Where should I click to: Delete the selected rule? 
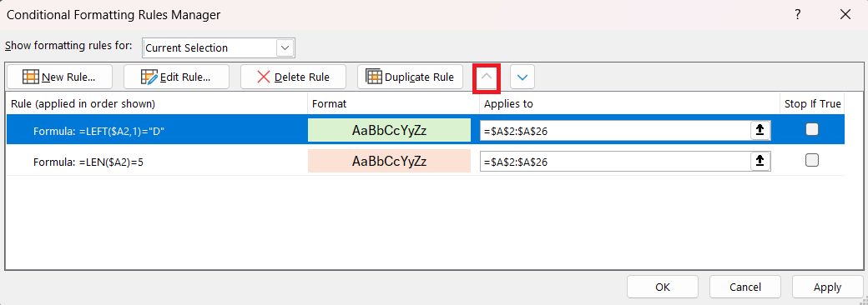click(x=293, y=77)
